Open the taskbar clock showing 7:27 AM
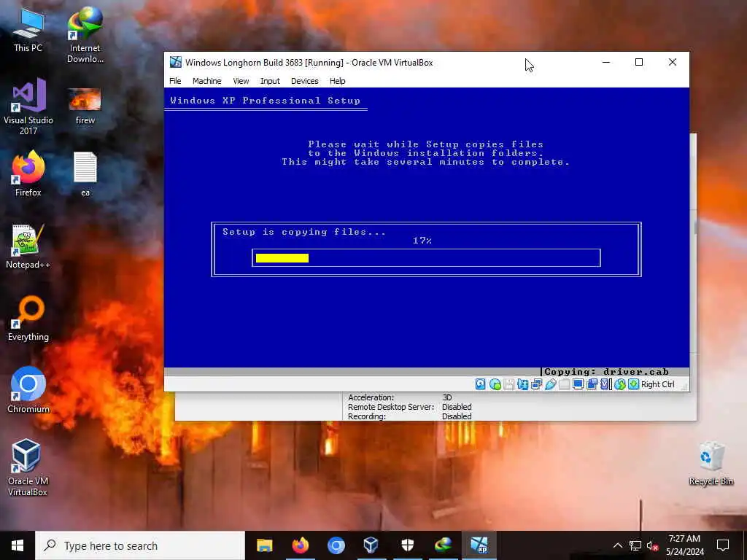The height and width of the screenshot is (560, 747). click(x=684, y=545)
